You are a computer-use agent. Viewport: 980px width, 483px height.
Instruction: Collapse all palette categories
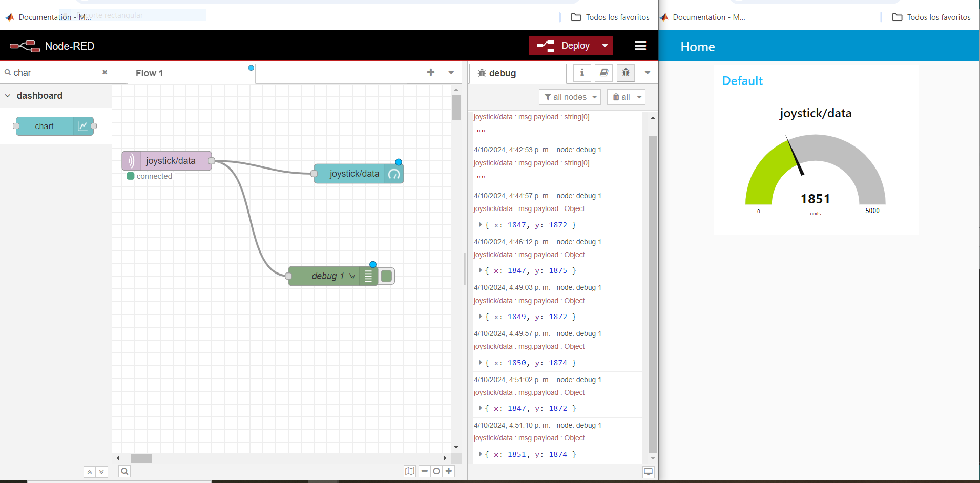(90, 472)
